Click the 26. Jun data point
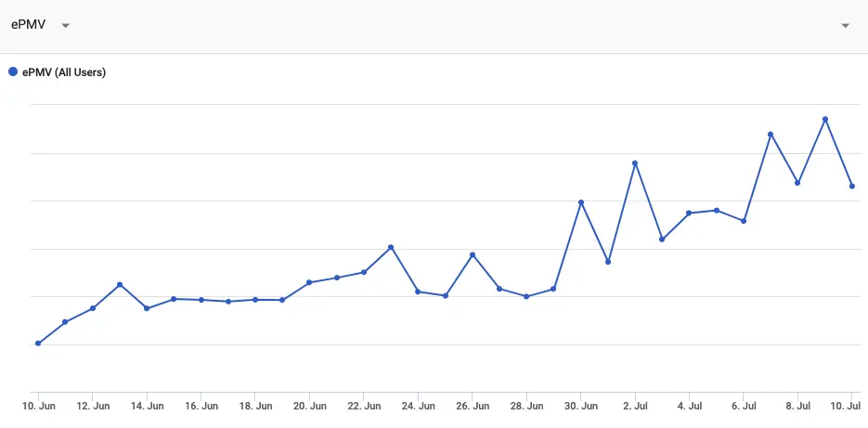The width and height of the screenshot is (868, 428). click(x=473, y=254)
